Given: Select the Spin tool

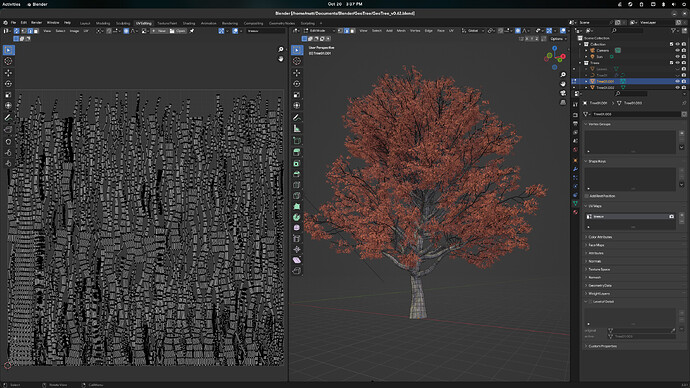Looking at the screenshot, I should click(297, 217).
